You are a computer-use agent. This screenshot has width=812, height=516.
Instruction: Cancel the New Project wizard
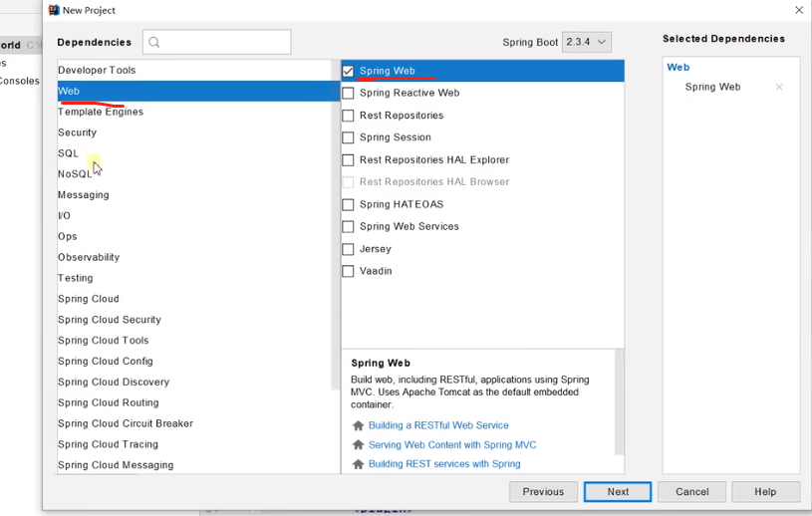click(691, 492)
